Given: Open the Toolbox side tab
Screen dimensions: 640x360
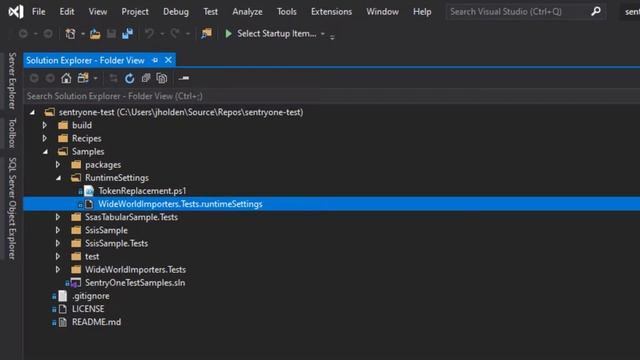Looking at the screenshot, I should click(x=12, y=133).
